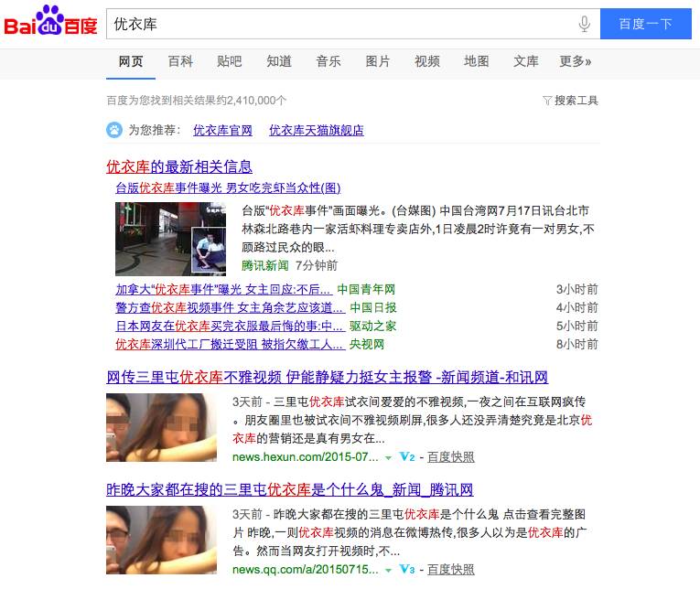
Task: Click the 8小时前 timestamp
Action: (x=576, y=344)
